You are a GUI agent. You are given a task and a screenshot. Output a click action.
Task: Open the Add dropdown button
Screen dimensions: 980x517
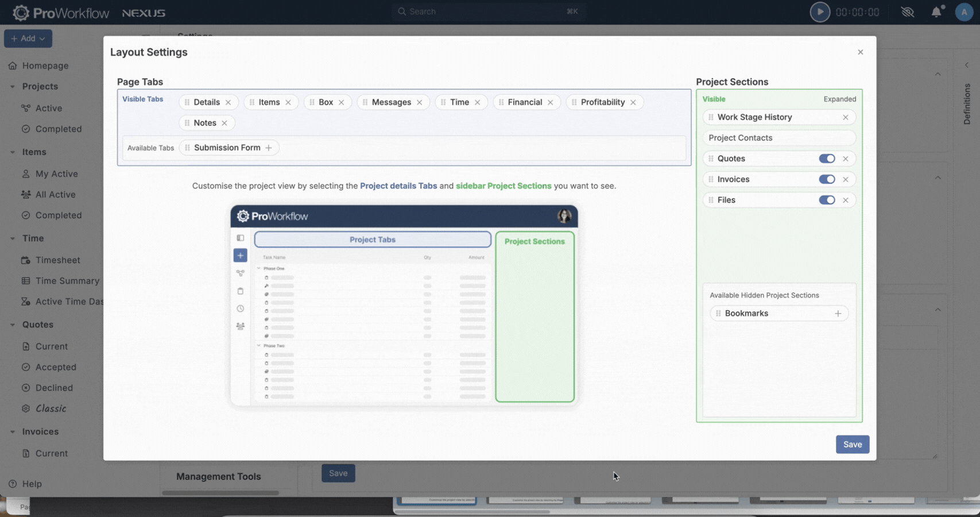28,38
